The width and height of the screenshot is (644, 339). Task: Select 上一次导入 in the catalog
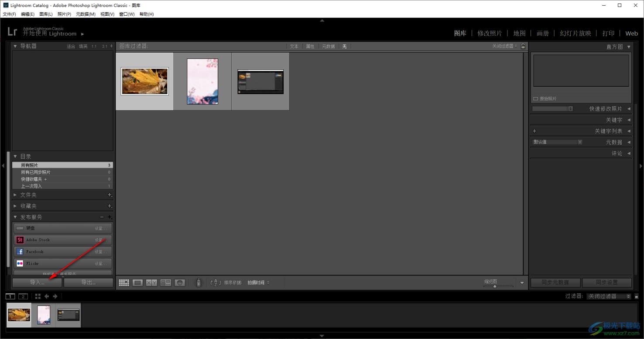[x=62, y=186]
